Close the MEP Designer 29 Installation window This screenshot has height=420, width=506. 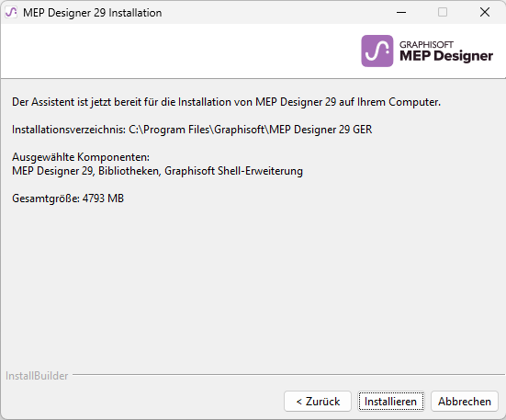point(485,12)
